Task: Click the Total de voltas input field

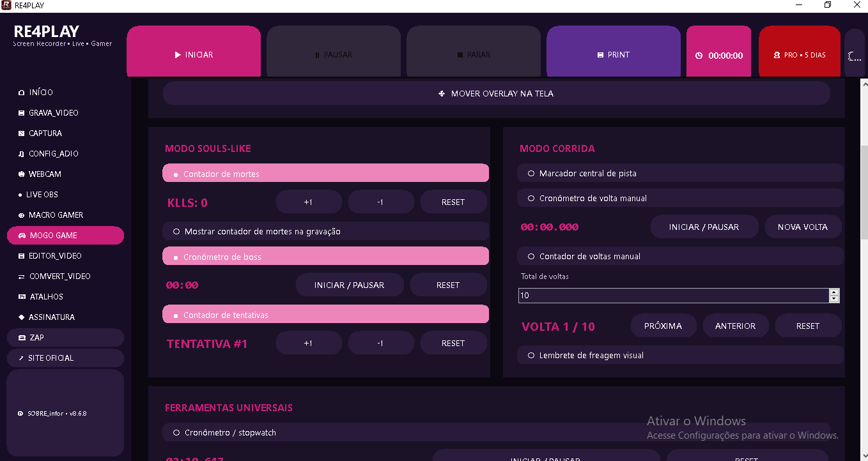Action: point(673,296)
